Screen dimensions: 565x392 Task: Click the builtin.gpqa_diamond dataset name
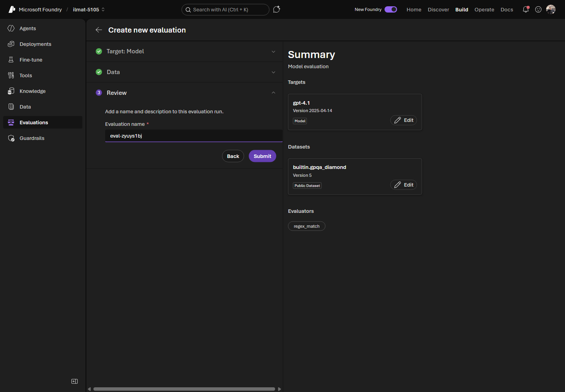pyautogui.click(x=319, y=167)
